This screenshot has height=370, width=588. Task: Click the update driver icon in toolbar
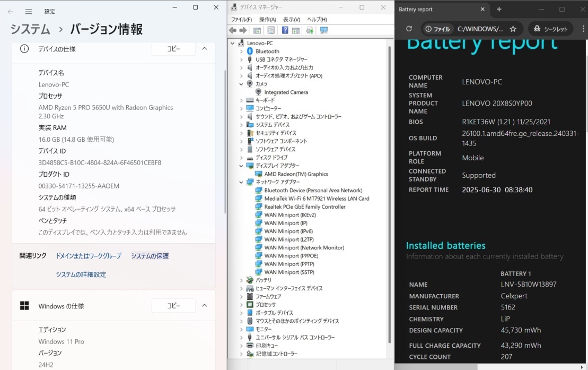310,30
